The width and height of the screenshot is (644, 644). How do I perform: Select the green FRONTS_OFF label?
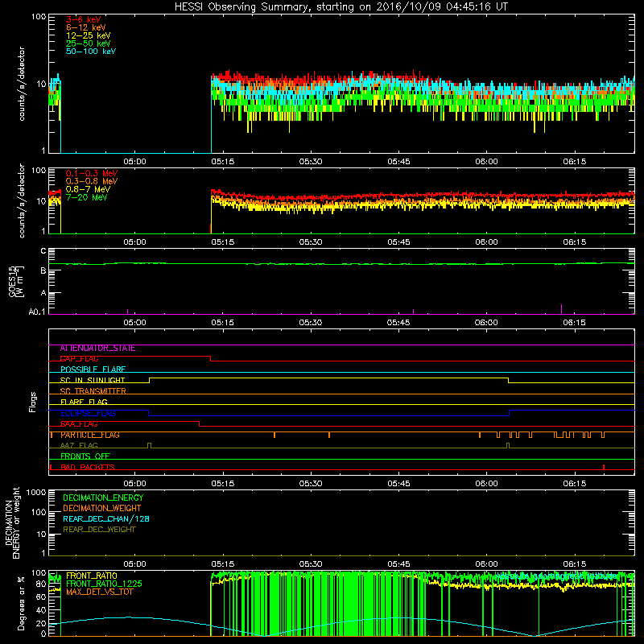pyautogui.click(x=85, y=456)
